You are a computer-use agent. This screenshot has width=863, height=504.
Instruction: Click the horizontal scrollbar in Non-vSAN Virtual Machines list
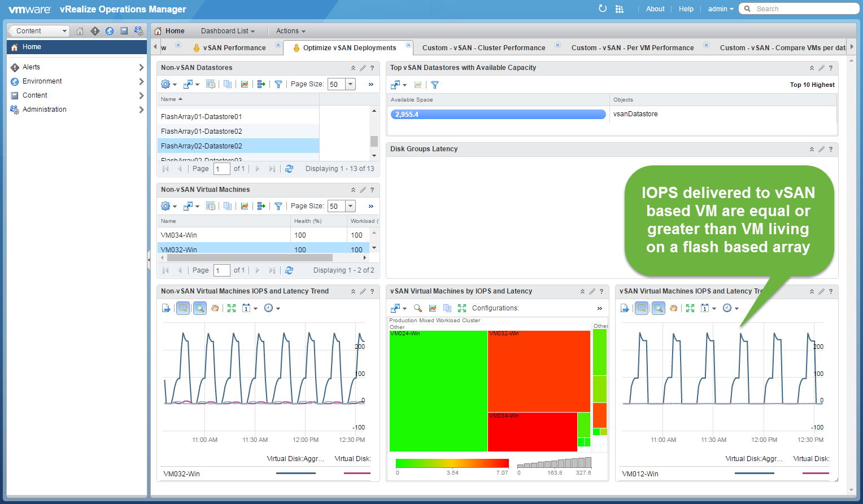pos(250,257)
